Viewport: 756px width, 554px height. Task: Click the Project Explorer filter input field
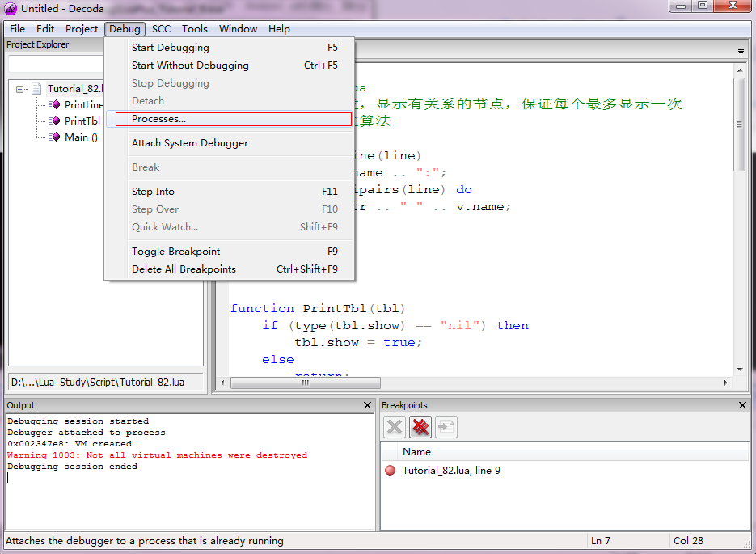(56, 64)
